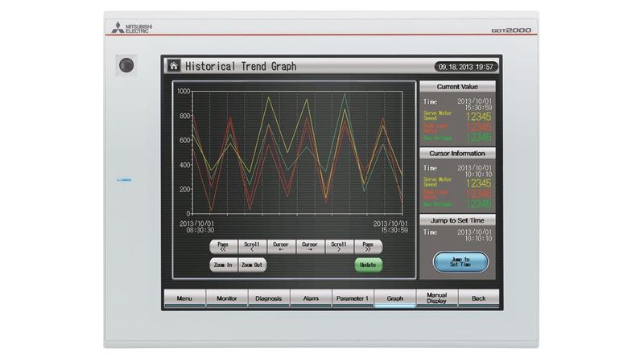The width and height of the screenshot is (644, 361).
Task: Select the Parameter 1 tab
Action: [x=352, y=298]
